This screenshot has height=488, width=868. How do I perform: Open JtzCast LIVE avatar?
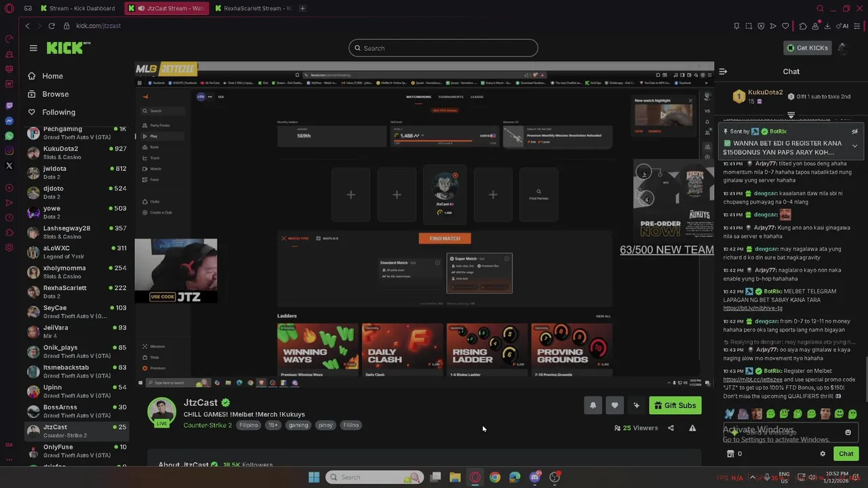(x=161, y=413)
